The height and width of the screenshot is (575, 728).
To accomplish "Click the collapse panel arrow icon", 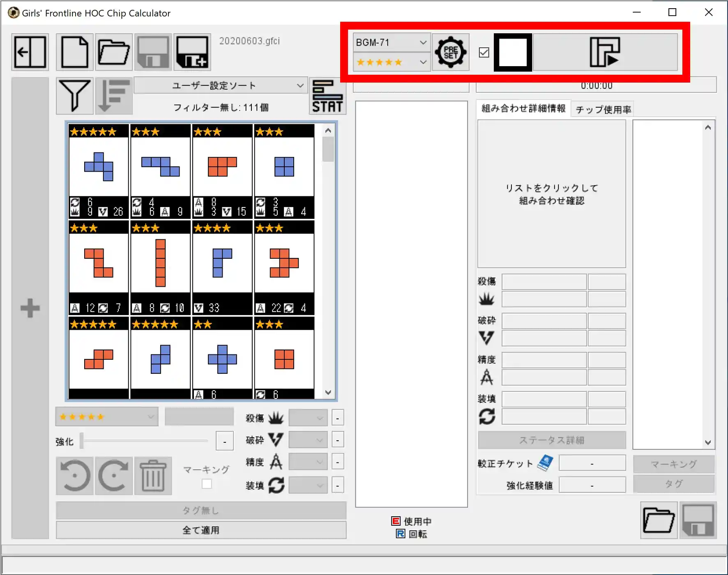I will pyautogui.click(x=30, y=52).
